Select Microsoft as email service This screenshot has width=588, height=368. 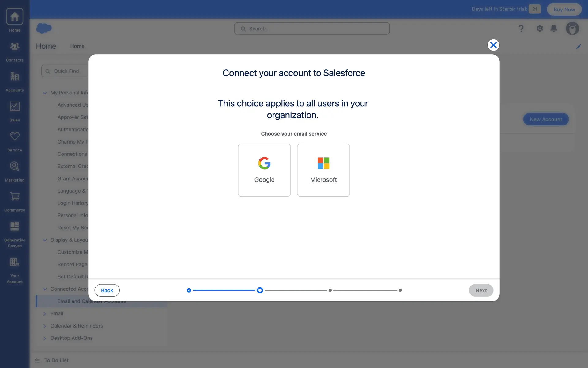(x=323, y=170)
